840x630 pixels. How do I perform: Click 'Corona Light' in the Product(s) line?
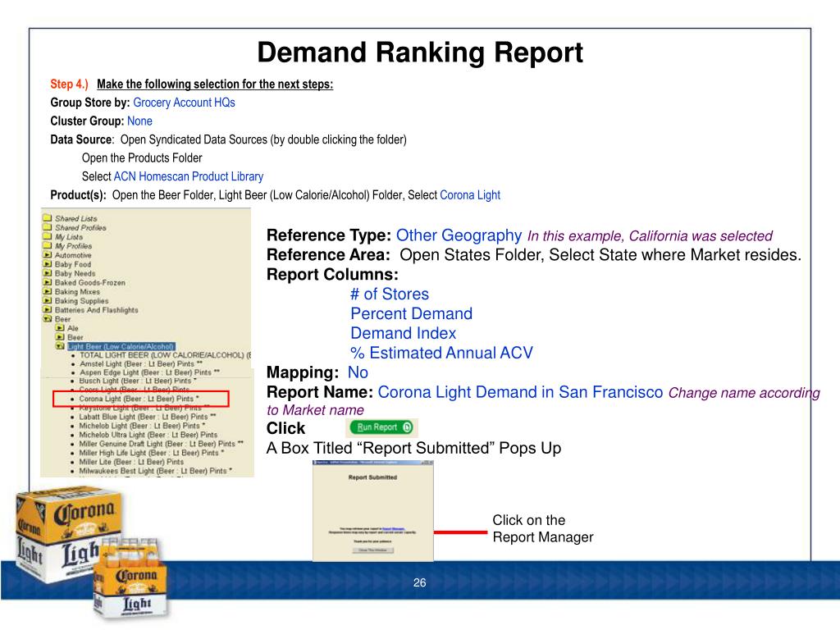[470, 195]
